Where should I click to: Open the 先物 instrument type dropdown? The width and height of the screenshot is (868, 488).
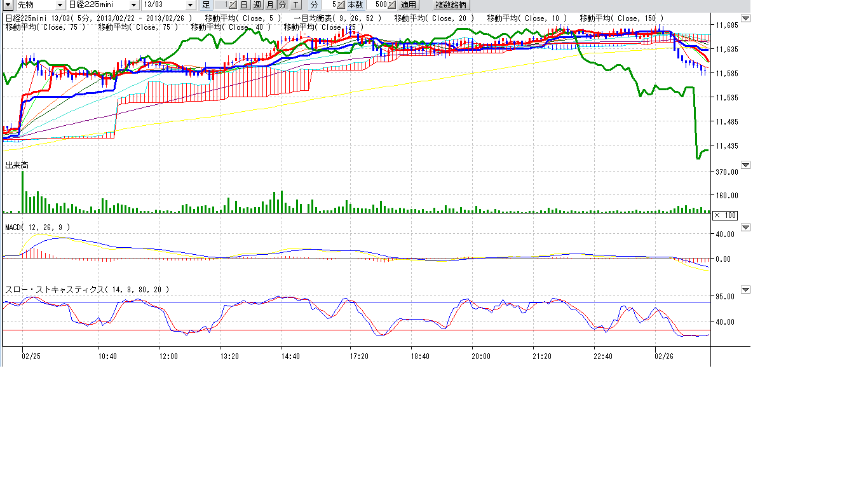[x=60, y=5]
